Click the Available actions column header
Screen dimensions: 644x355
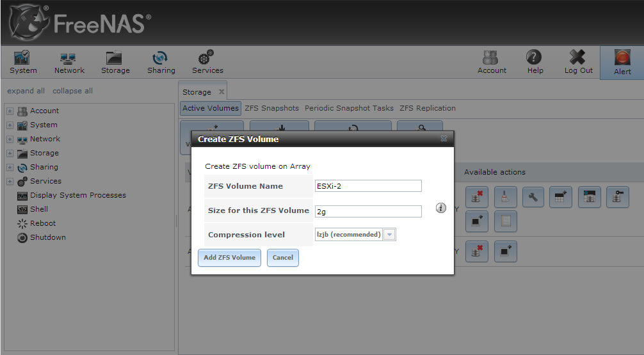click(494, 172)
